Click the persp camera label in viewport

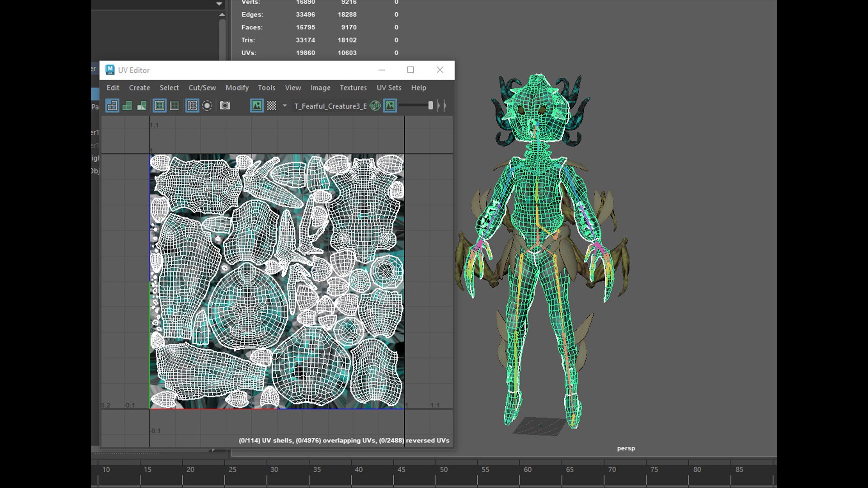pos(626,448)
